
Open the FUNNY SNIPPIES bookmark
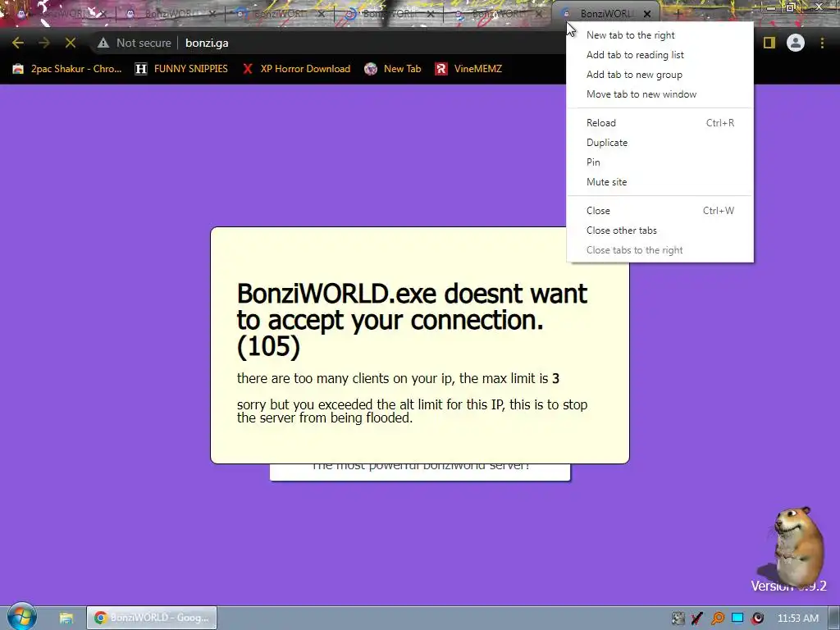click(181, 69)
